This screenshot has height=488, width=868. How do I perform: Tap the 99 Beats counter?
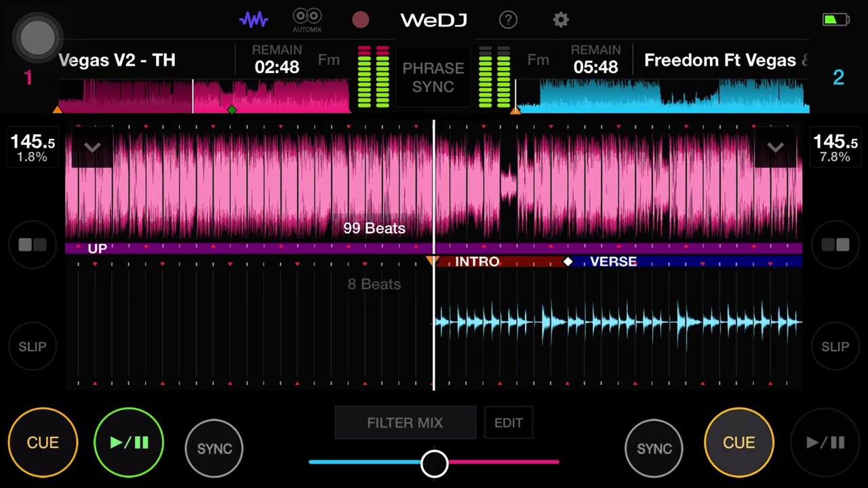point(374,228)
